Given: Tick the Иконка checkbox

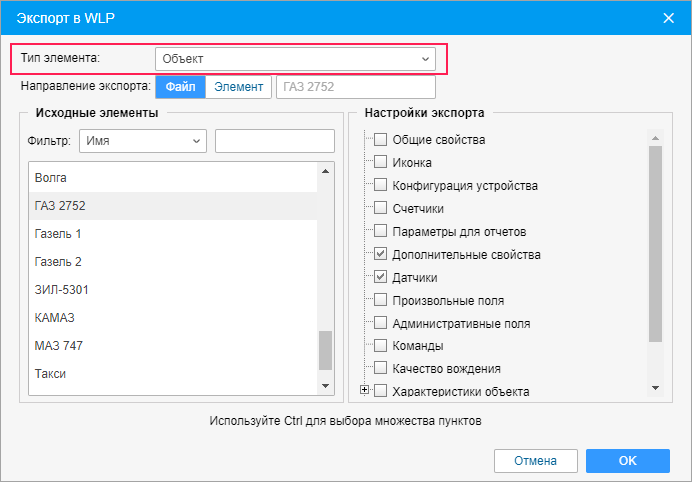Looking at the screenshot, I should point(380,162).
